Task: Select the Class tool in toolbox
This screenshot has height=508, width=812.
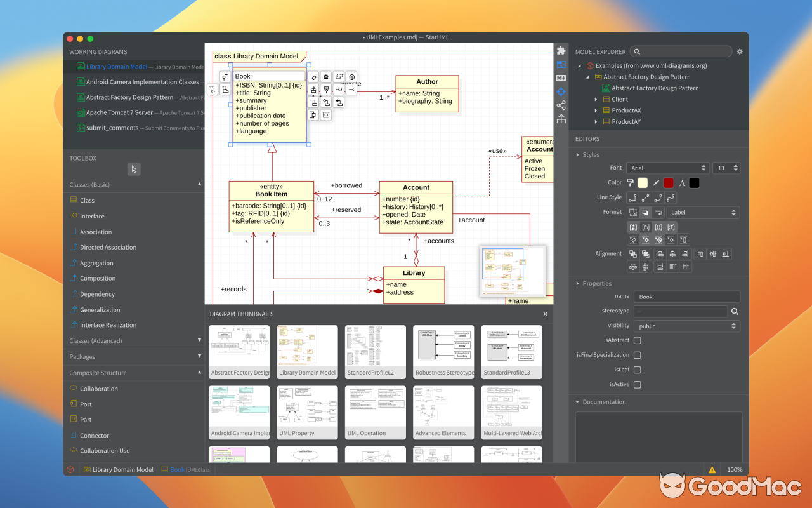Action: [x=86, y=200]
